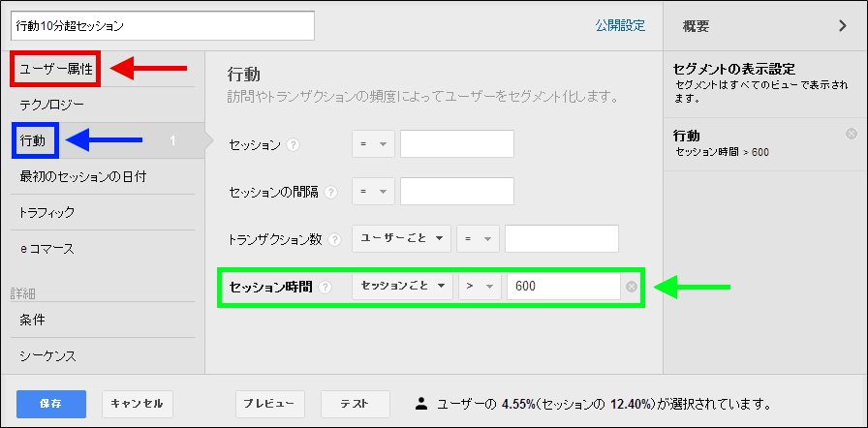Click the 公開設定 link
Screen dimensions: 868x428
click(620, 26)
